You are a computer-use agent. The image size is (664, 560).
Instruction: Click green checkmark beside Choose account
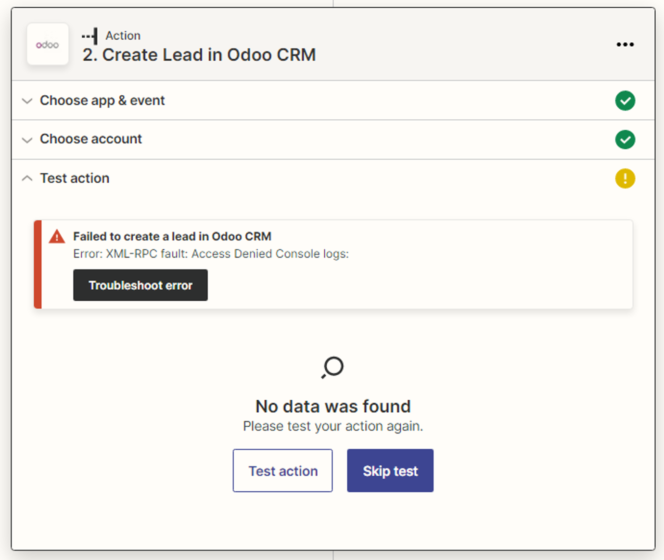pyautogui.click(x=625, y=139)
